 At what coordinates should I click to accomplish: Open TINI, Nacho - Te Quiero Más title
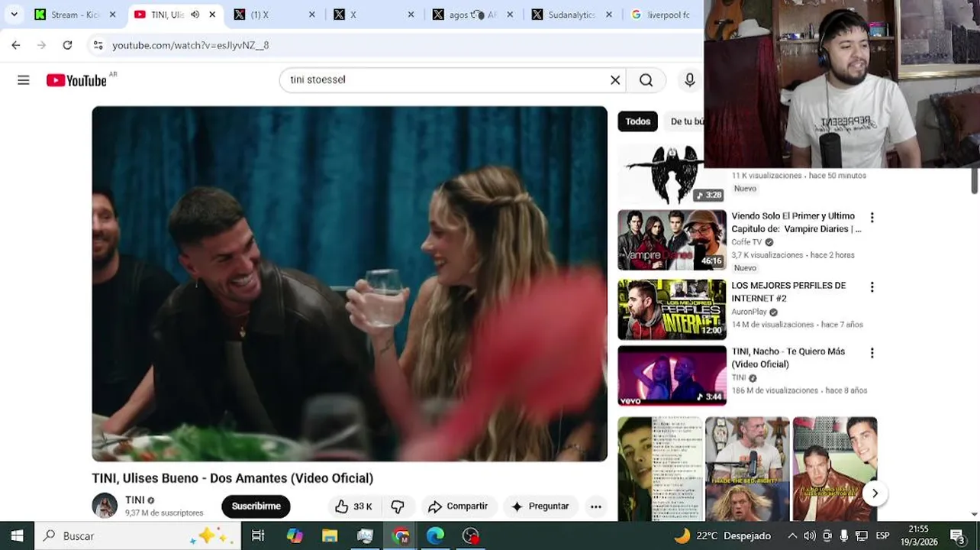tap(788, 357)
